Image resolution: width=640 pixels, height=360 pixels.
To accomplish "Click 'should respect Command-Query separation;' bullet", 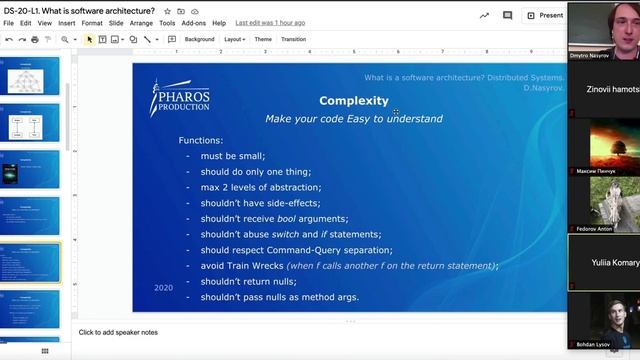I will pos(297,250).
